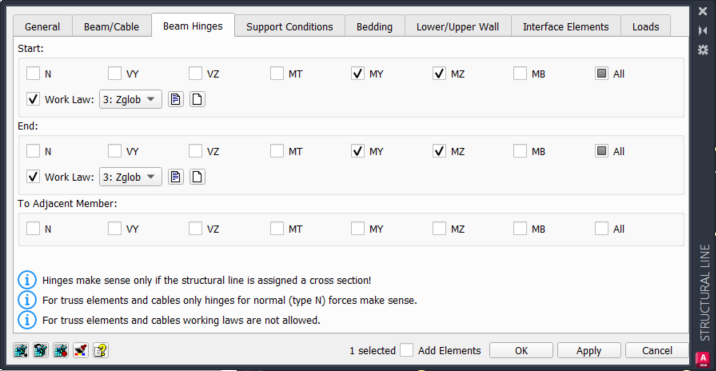Viewport: 716px width, 371px height.
Task: Enable VZ hinge at End
Action: [x=195, y=151]
